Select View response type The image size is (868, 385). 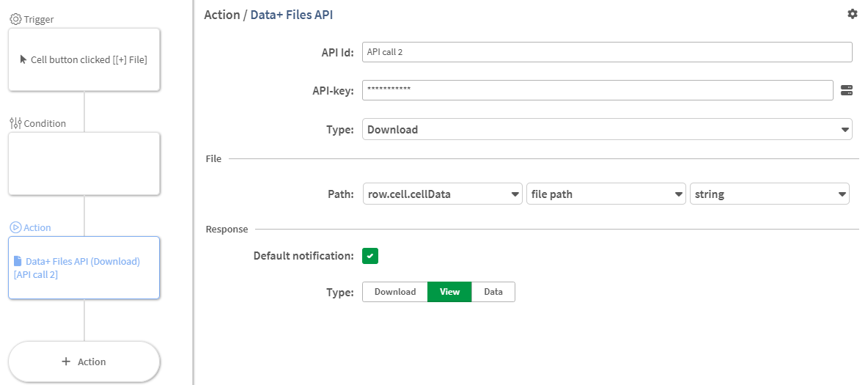(x=449, y=292)
